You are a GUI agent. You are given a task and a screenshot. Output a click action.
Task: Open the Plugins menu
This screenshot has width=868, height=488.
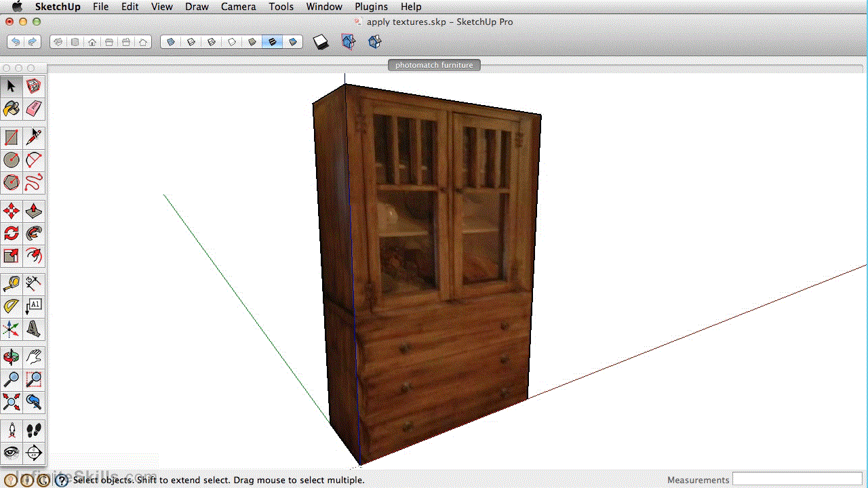tap(371, 7)
